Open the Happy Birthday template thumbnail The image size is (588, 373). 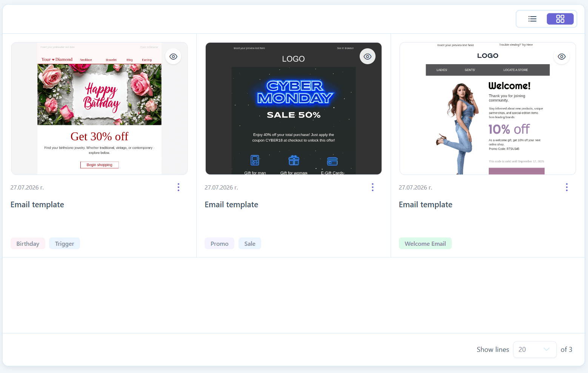pos(99,109)
